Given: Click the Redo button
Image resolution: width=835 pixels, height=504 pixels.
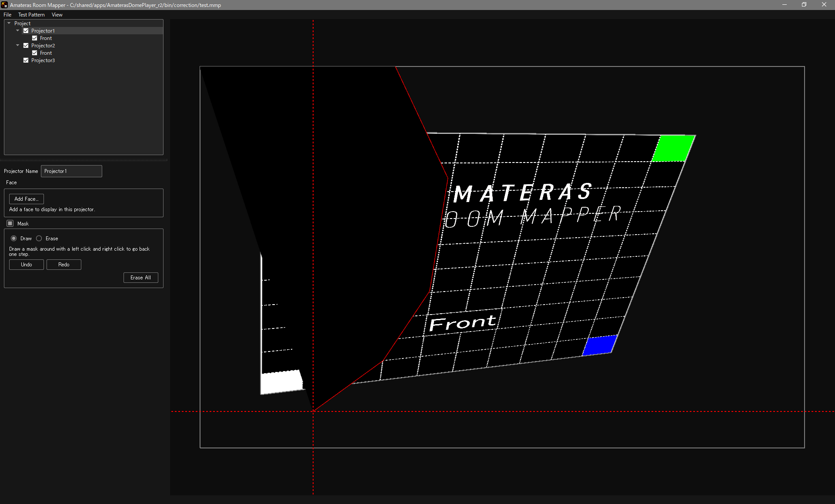Looking at the screenshot, I should click(x=64, y=265).
